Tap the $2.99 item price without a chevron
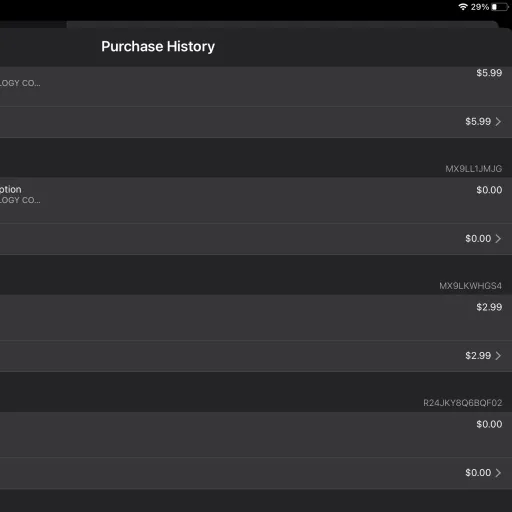 click(489, 307)
